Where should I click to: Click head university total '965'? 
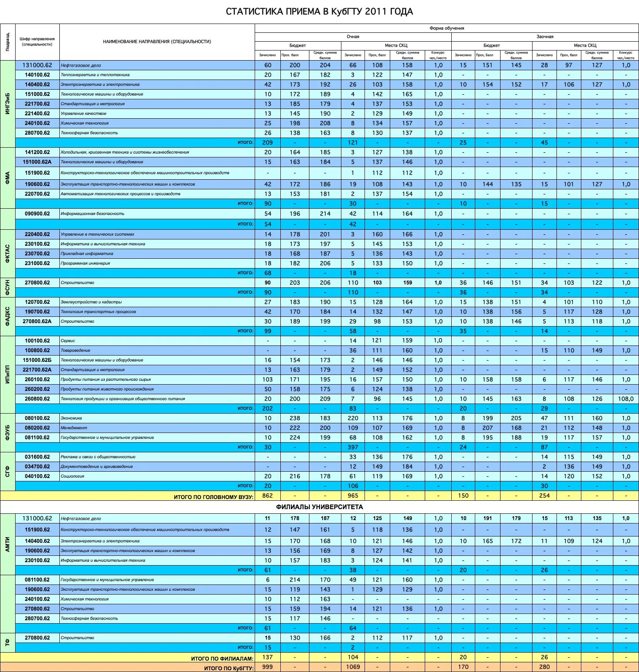(353, 496)
